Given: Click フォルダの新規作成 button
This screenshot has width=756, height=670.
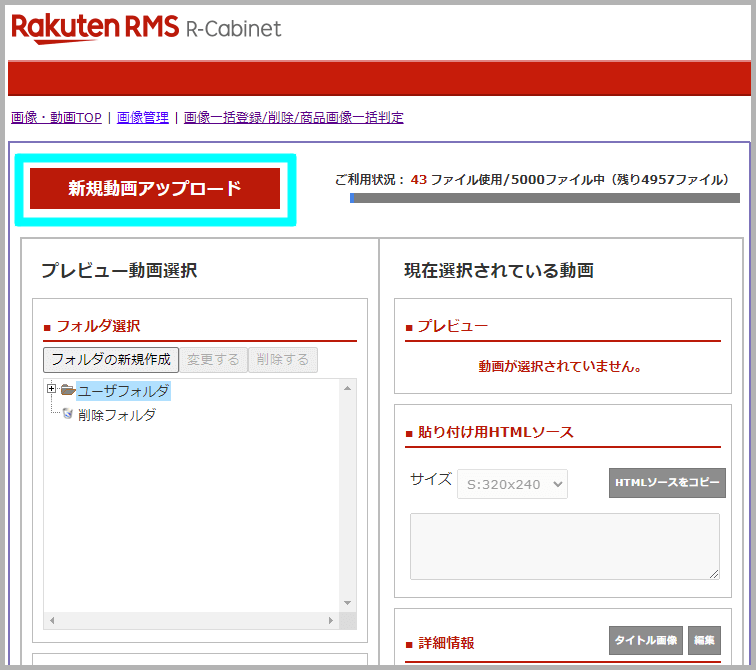Looking at the screenshot, I should point(111,360).
